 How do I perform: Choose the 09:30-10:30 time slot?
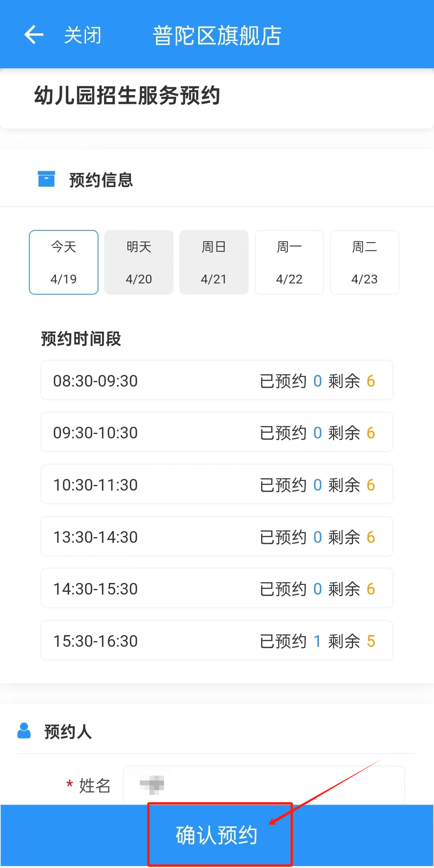pos(217,432)
